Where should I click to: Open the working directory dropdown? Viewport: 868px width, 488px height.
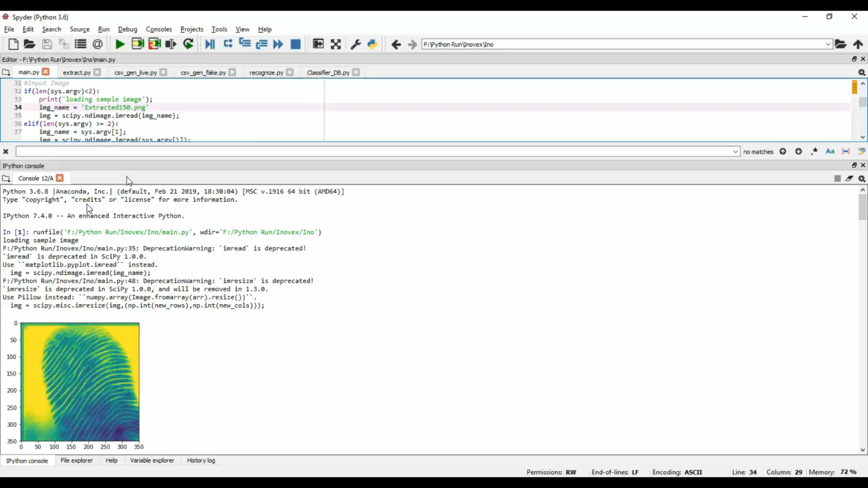(828, 44)
